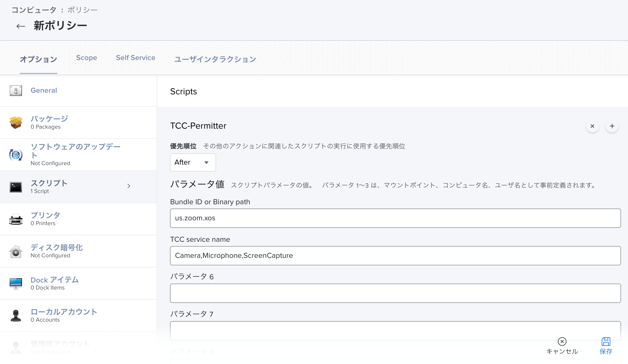
Task: Click the '0 Dock Items' count text
Action: [47, 288]
